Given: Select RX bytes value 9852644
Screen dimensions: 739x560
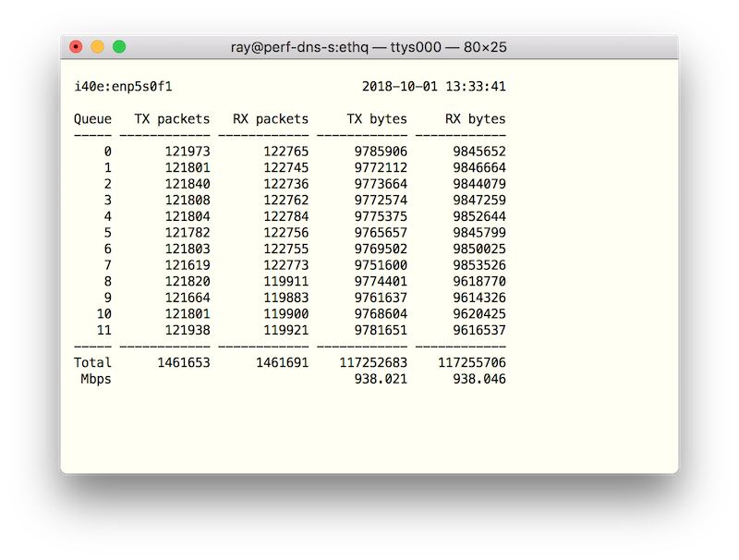Looking at the screenshot, I should 479,216.
